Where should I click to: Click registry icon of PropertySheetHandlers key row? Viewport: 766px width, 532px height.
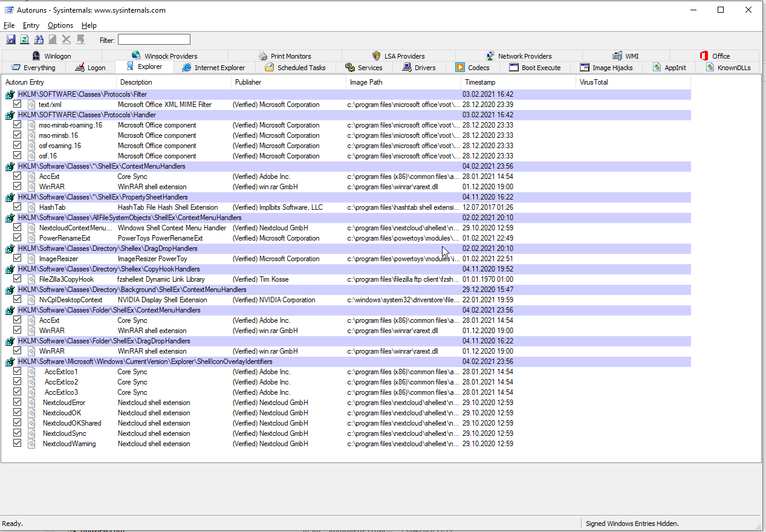tap(10, 197)
